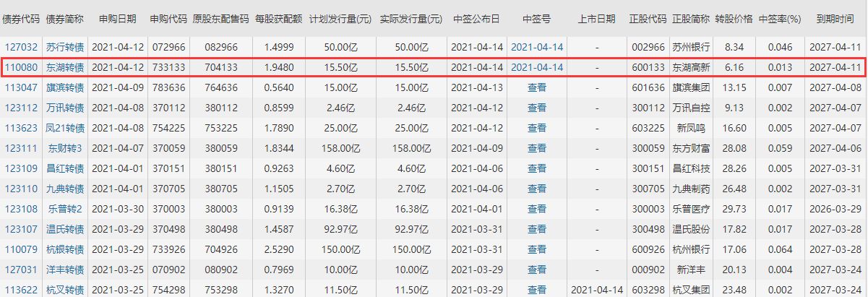Open the 杭银转债 bond name link
The width and height of the screenshot is (868, 297).
pos(65,249)
